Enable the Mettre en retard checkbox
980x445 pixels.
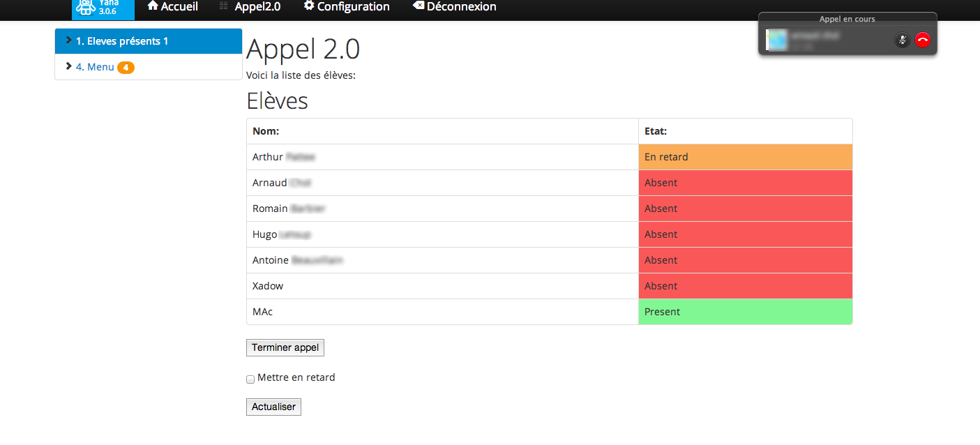(x=250, y=379)
